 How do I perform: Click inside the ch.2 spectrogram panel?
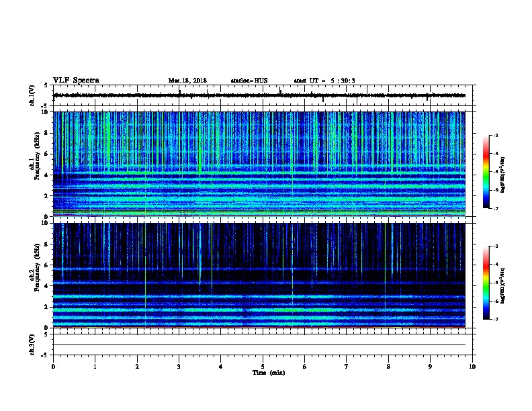[x=259, y=275]
